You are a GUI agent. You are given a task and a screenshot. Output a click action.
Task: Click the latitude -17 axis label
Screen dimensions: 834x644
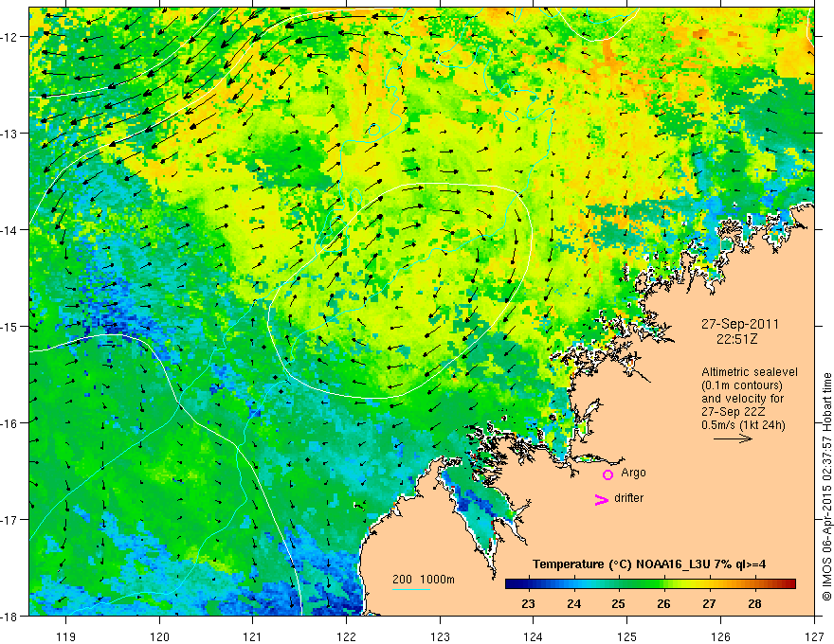pyautogui.click(x=10, y=520)
